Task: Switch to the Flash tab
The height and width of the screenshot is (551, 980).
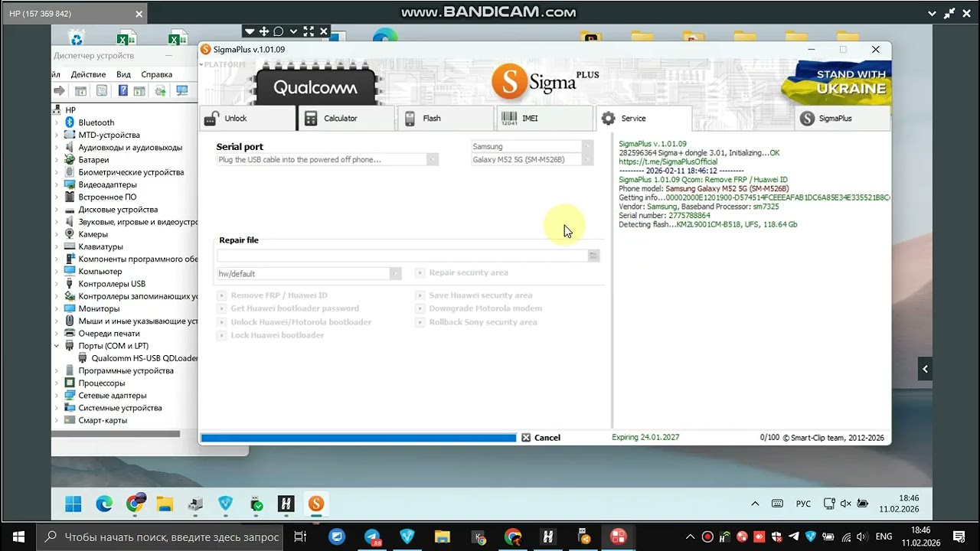Action: click(x=446, y=119)
